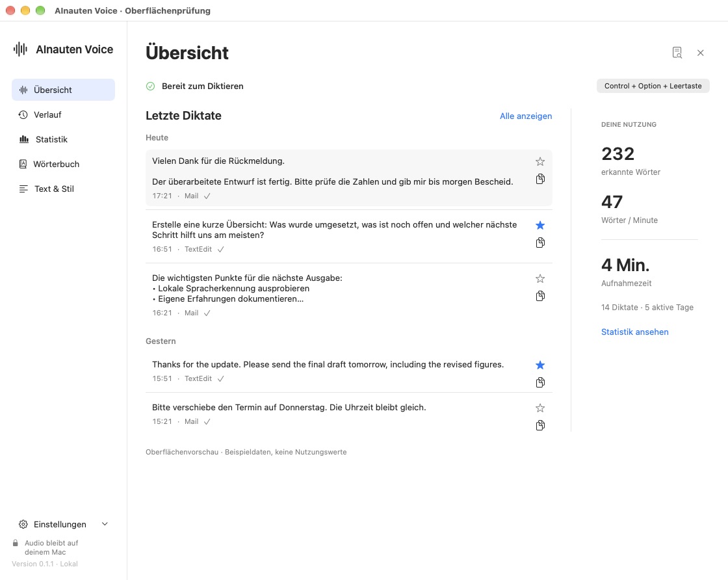Click the 'DEINE NUTZUNG' label
This screenshot has width=728, height=580.
(629, 124)
